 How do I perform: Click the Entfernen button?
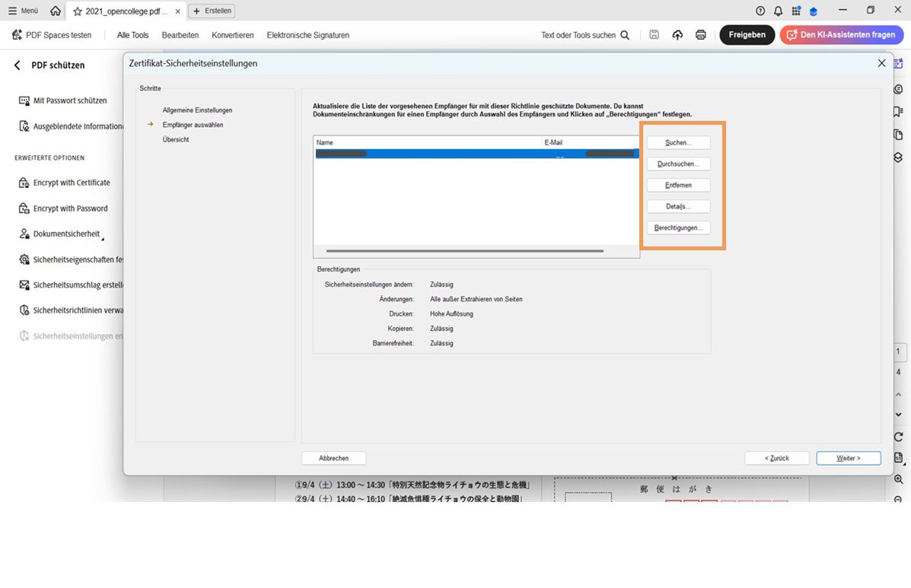[x=678, y=185]
